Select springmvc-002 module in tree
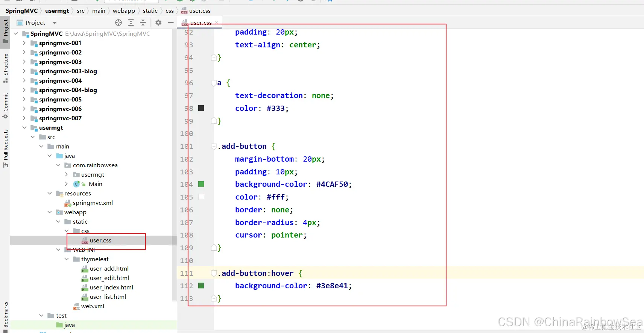 pyautogui.click(x=60, y=52)
